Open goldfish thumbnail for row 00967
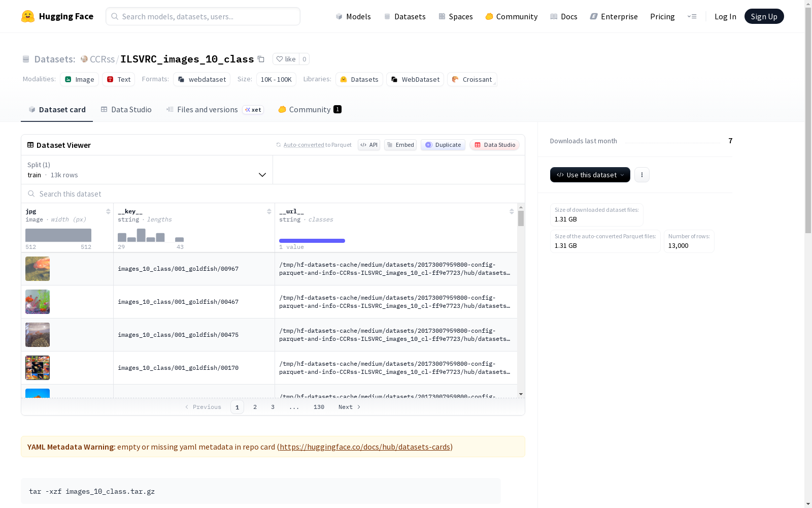The width and height of the screenshot is (812, 508). (x=38, y=269)
